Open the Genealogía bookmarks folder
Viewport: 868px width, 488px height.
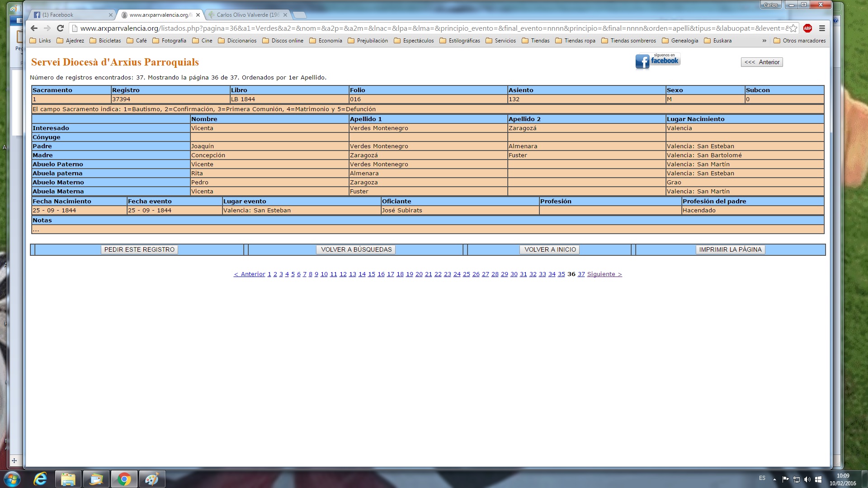[680, 41]
